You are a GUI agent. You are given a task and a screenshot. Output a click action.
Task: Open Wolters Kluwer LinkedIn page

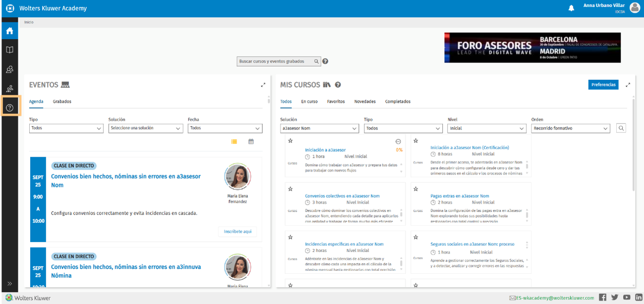[639, 298]
